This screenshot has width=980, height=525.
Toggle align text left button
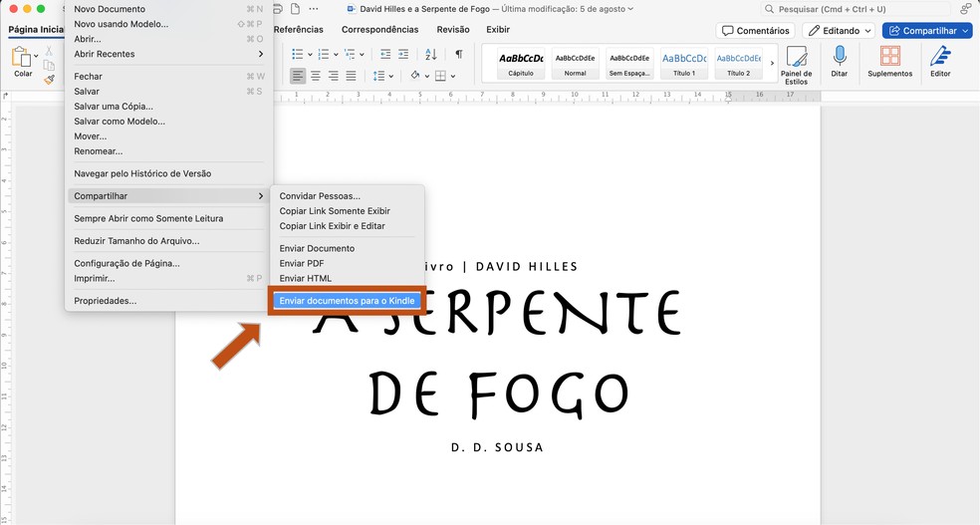click(x=298, y=76)
